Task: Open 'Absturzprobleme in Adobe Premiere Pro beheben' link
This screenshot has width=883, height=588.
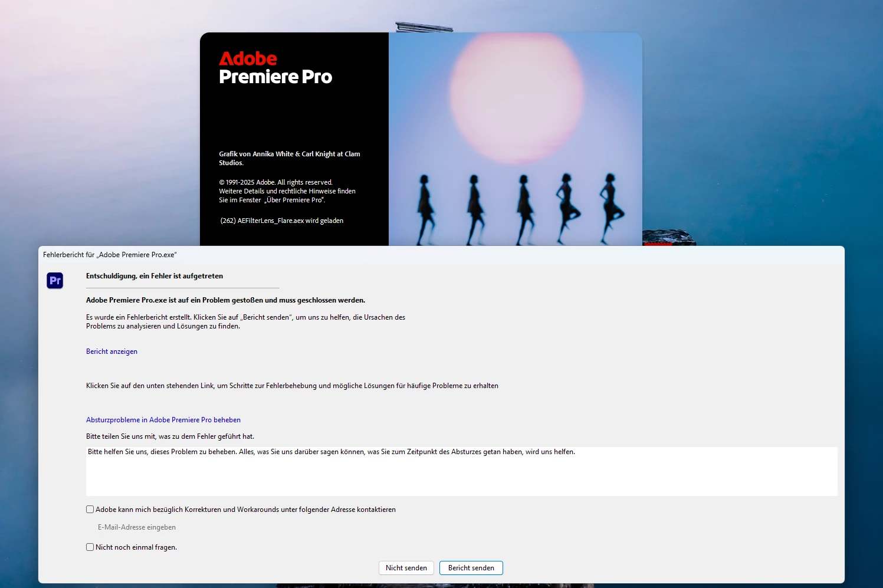Action: tap(163, 420)
